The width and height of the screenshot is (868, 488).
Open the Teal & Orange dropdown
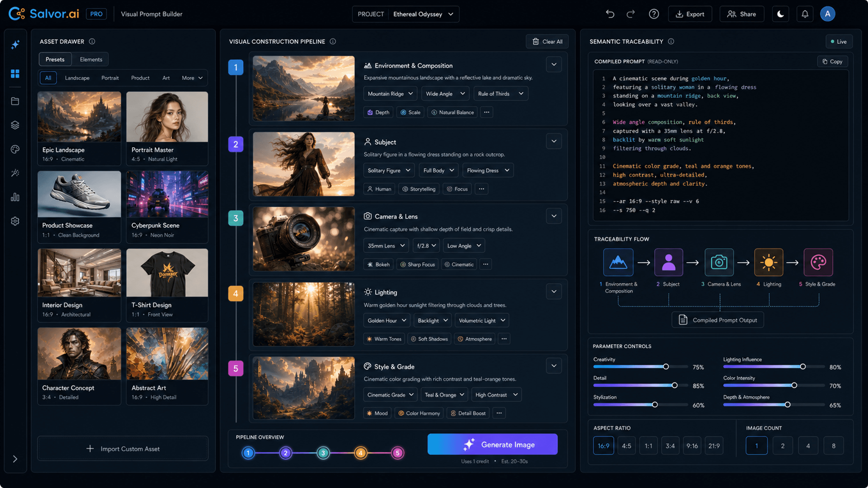point(444,395)
